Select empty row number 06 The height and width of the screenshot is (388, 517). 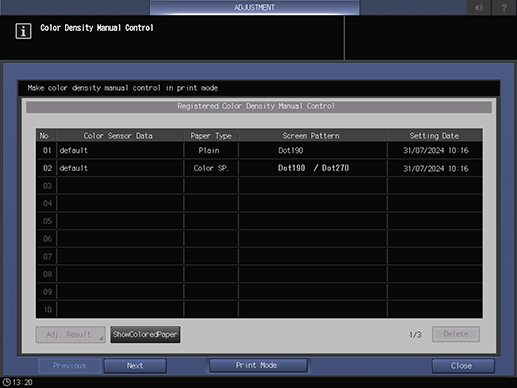click(x=259, y=239)
